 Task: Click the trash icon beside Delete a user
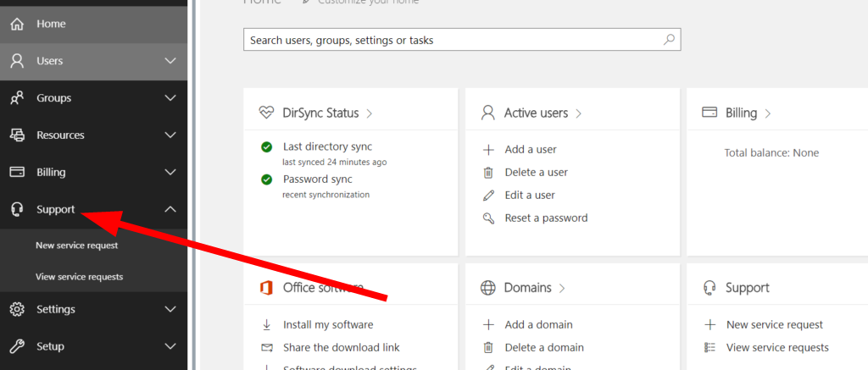tap(488, 173)
